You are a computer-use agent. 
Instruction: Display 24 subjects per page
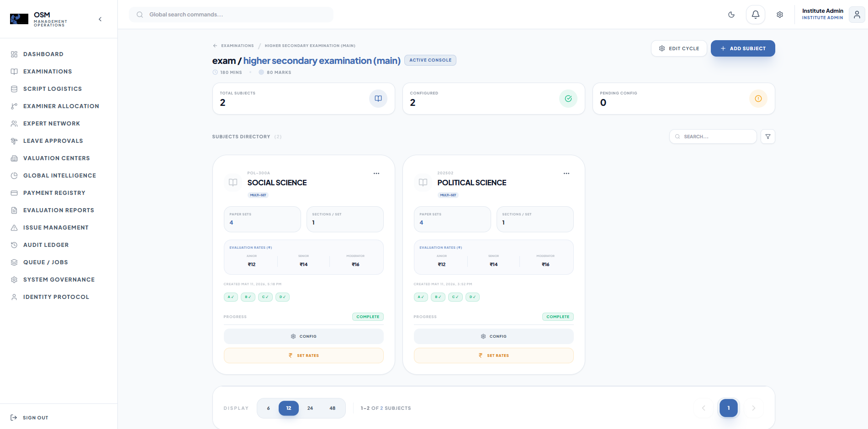click(x=310, y=408)
